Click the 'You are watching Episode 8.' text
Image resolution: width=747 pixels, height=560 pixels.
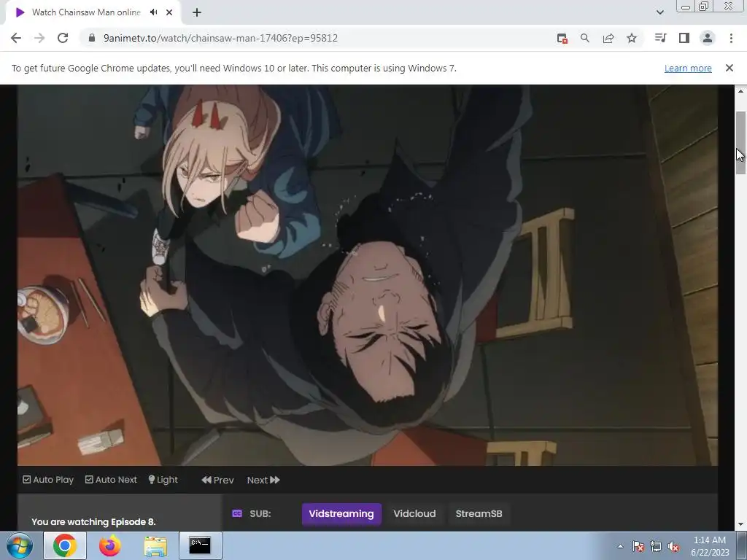[x=94, y=522]
